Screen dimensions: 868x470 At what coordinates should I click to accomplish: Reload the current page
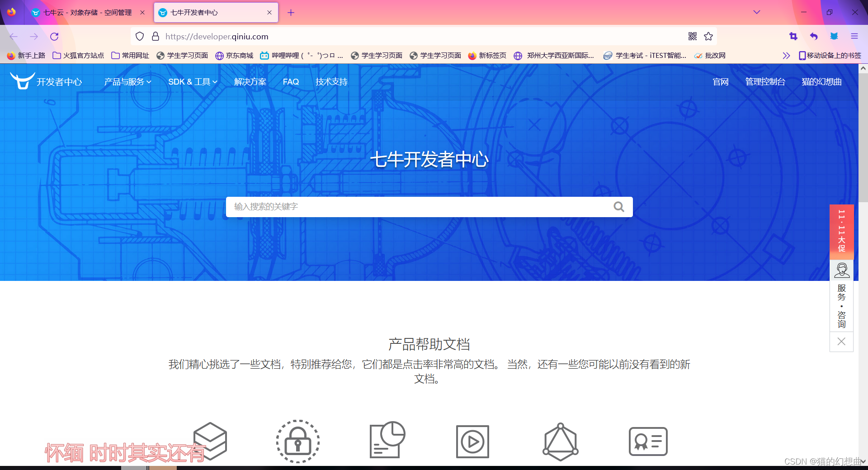pyautogui.click(x=54, y=37)
